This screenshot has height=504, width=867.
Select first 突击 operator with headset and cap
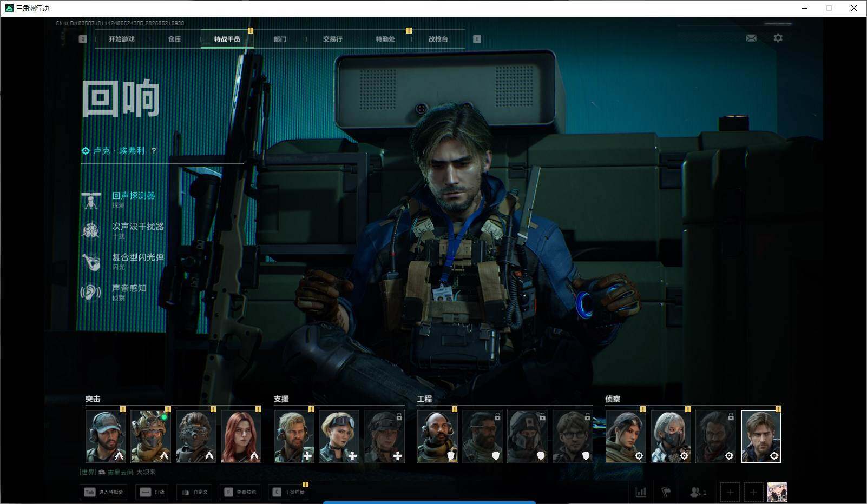106,436
